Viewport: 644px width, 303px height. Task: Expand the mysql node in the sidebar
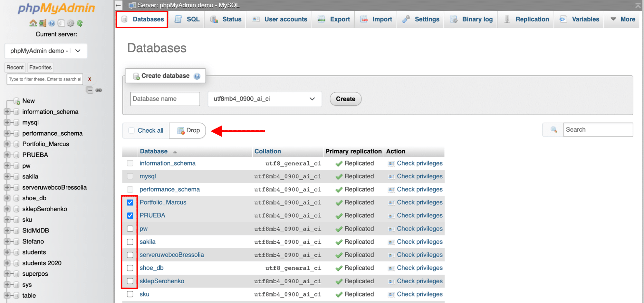coord(7,122)
